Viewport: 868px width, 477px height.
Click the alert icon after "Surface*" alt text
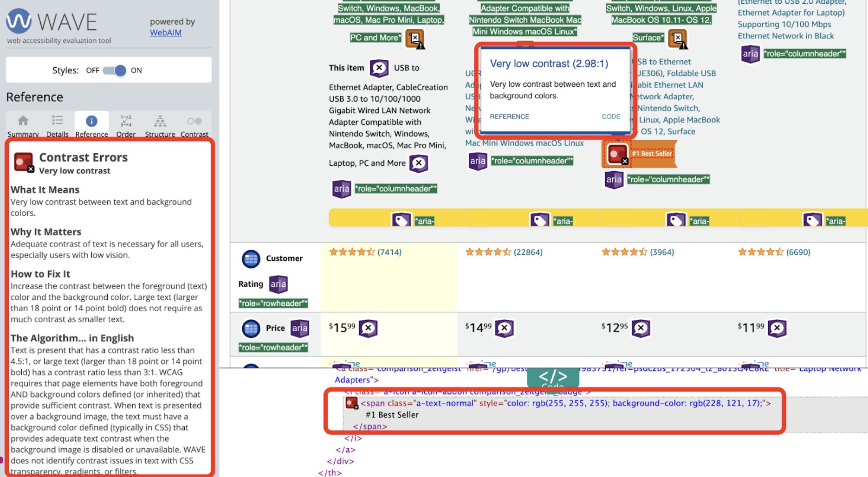(x=678, y=39)
